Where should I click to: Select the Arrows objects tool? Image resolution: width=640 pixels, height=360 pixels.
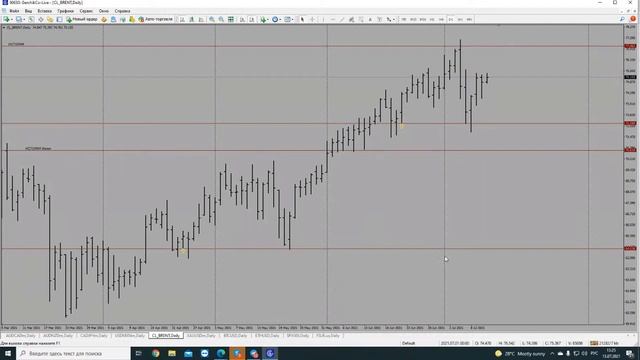pyautogui.click(x=389, y=19)
